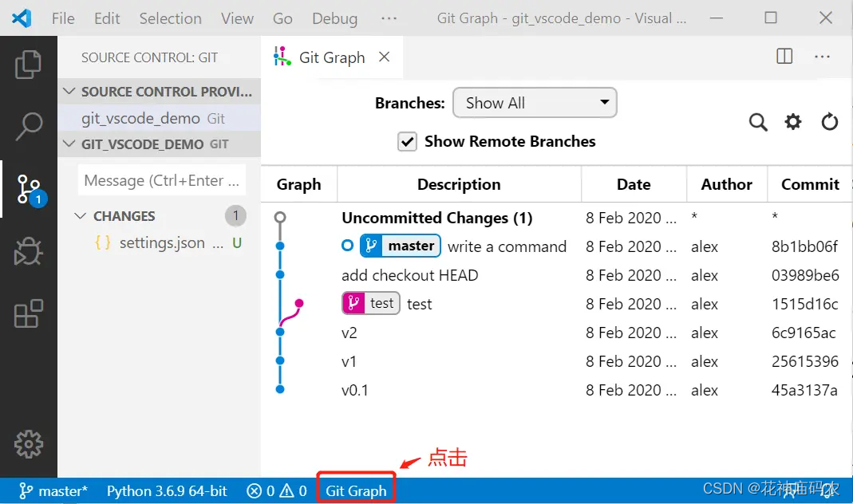This screenshot has height=504, width=853.
Task: Click commit hash 8b1bb06f
Action: coord(804,246)
